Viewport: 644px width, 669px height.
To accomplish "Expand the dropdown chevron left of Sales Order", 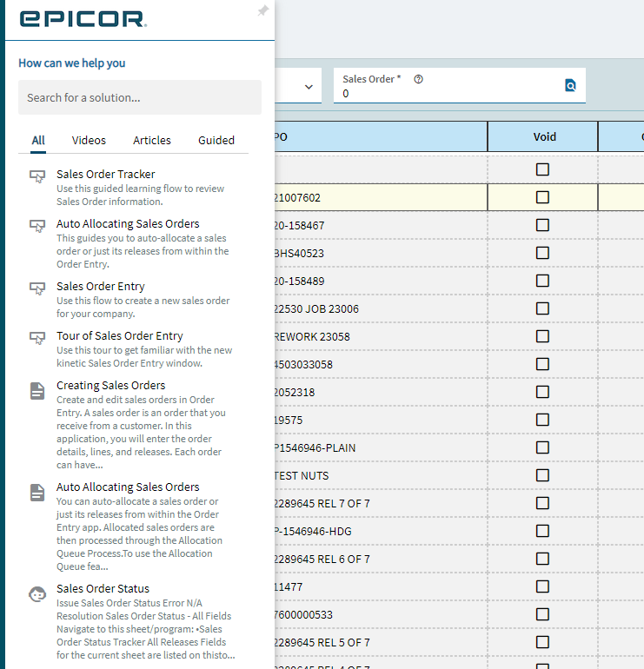I will click(x=309, y=87).
